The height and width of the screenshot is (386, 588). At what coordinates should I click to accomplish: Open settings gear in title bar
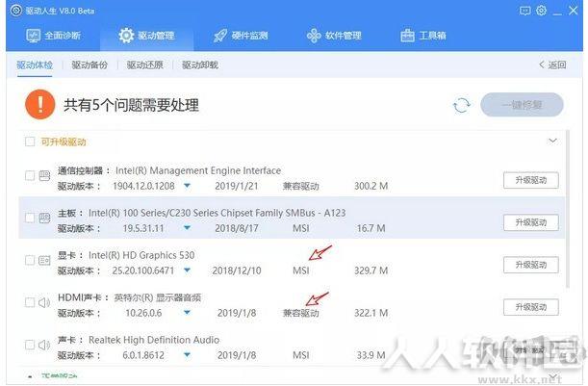click(x=542, y=11)
